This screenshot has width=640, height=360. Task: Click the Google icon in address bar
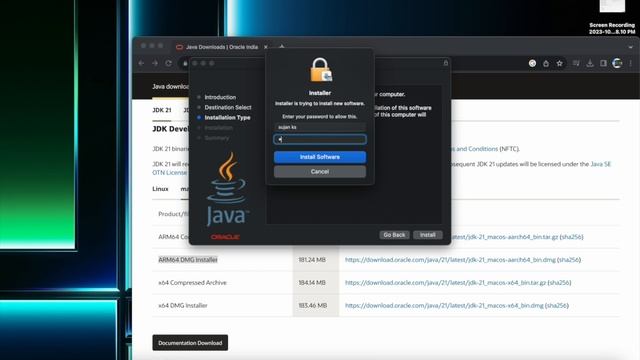pos(532,63)
